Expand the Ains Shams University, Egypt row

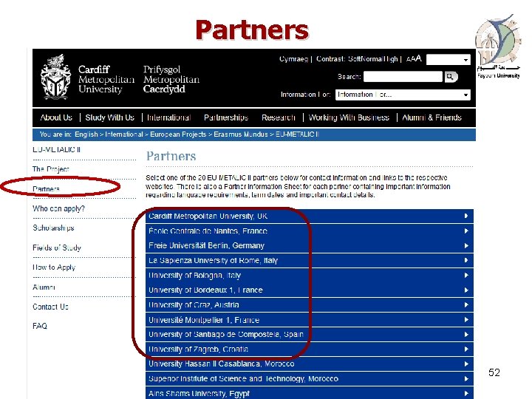309,394
